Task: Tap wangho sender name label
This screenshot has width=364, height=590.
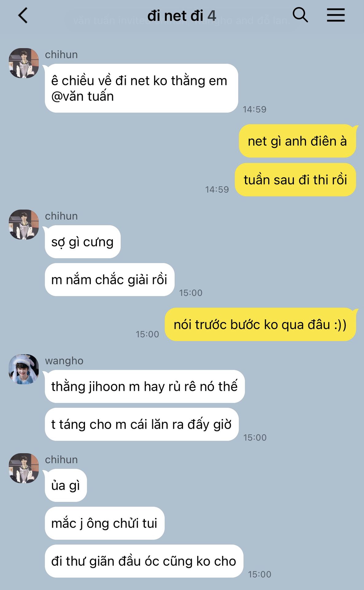Action: tap(64, 361)
